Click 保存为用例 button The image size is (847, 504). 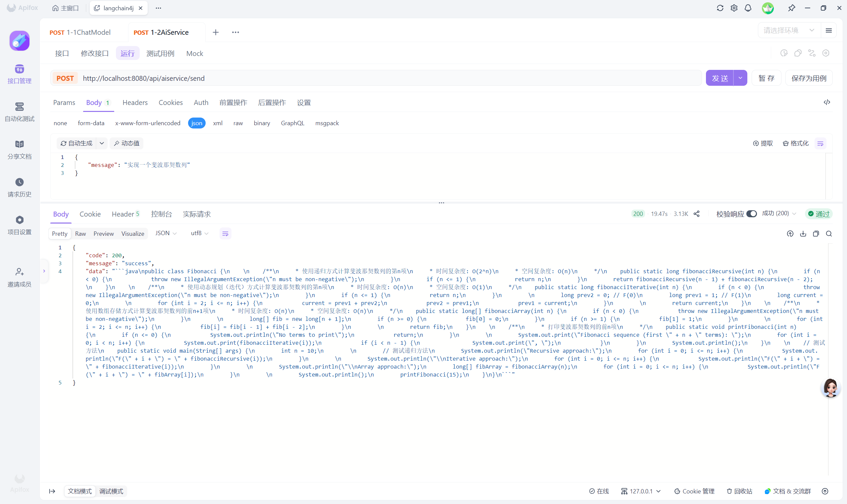[x=809, y=78]
